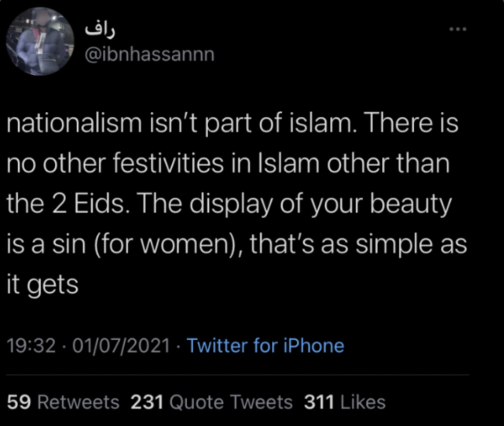The width and height of the screenshot is (504, 426).
Task: Open the Arabic display name profile
Action: click(100, 30)
